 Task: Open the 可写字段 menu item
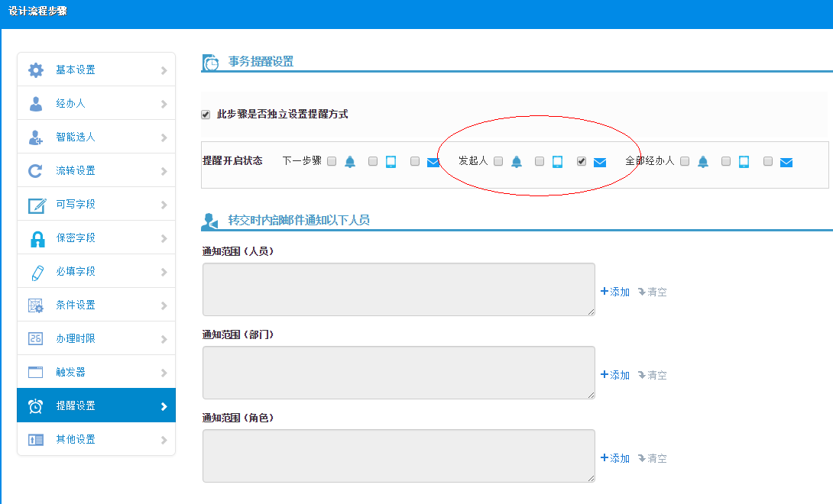coord(76,205)
